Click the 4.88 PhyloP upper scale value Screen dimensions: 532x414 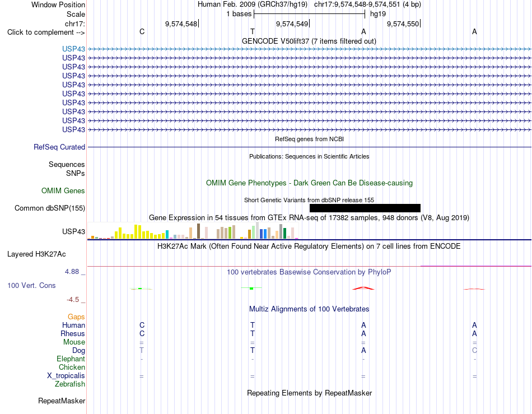(x=72, y=272)
